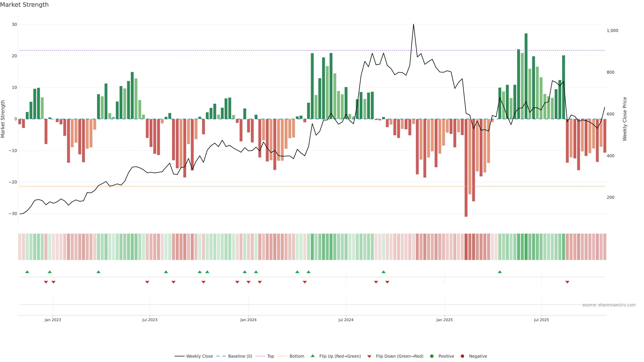Click the leftmost green flip-up triangle marker

point(27,272)
